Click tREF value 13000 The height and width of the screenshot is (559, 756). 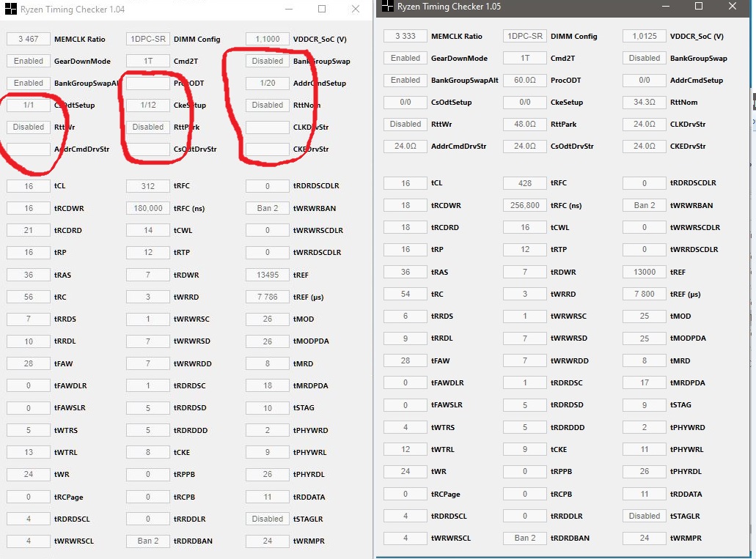(645, 272)
